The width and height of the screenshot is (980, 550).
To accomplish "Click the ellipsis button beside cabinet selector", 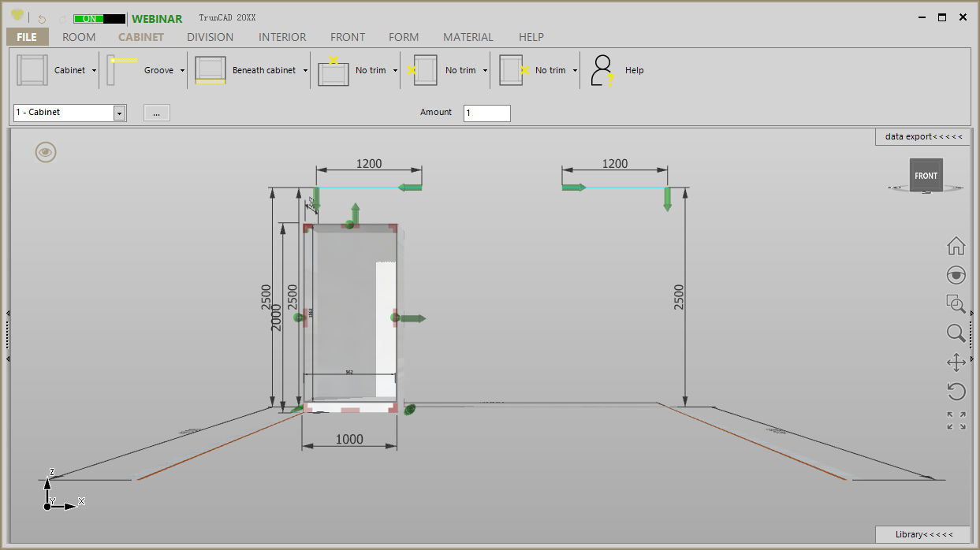I will click(156, 113).
